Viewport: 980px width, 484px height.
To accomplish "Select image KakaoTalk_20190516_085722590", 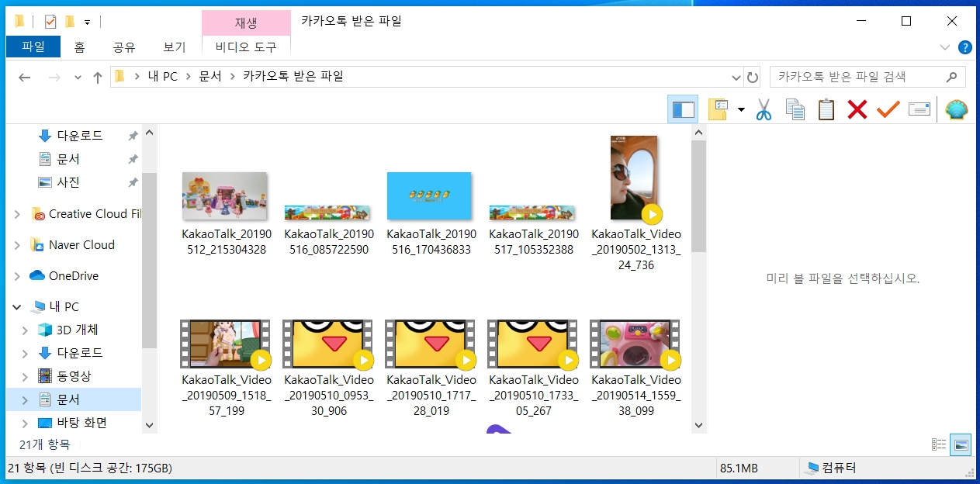I will pos(327,213).
